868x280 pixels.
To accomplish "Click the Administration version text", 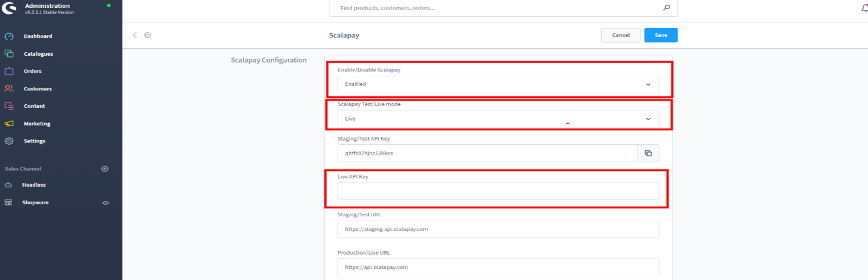I will click(x=49, y=12).
